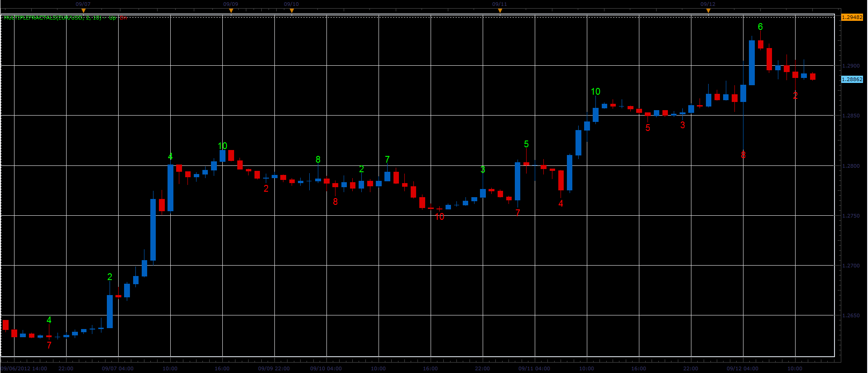Screen dimensions: 868x373
Task: Click the '09/12 04:00' time axis label
Action: click(x=743, y=368)
